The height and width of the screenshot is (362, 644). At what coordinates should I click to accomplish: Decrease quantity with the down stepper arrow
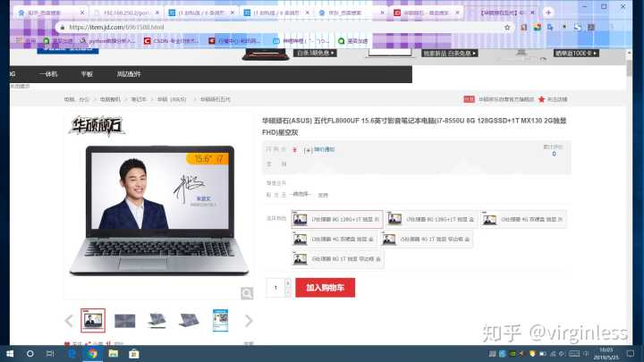(x=288, y=292)
